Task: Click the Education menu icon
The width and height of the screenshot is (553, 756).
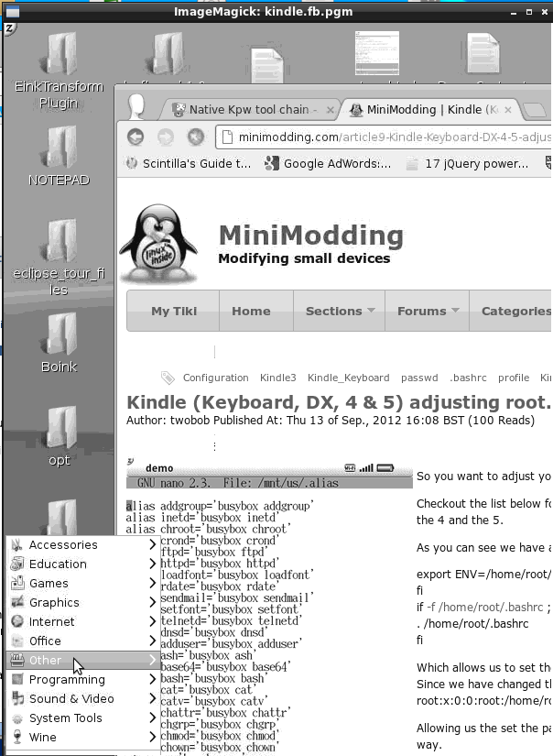Action: [17, 564]
